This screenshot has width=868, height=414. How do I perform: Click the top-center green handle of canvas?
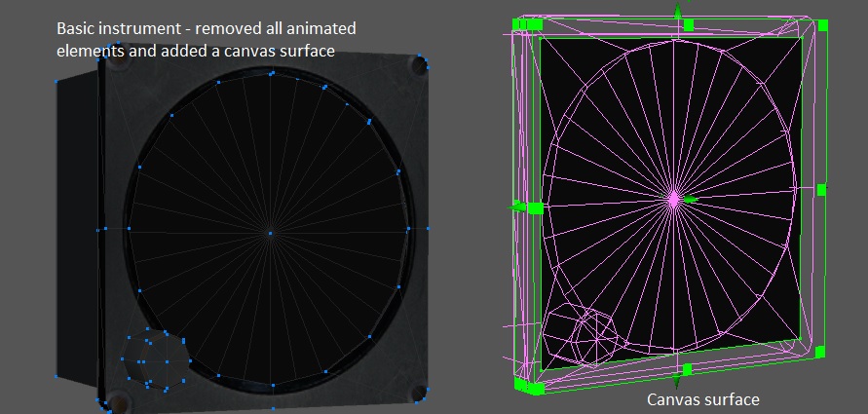(x=688, y=23)
